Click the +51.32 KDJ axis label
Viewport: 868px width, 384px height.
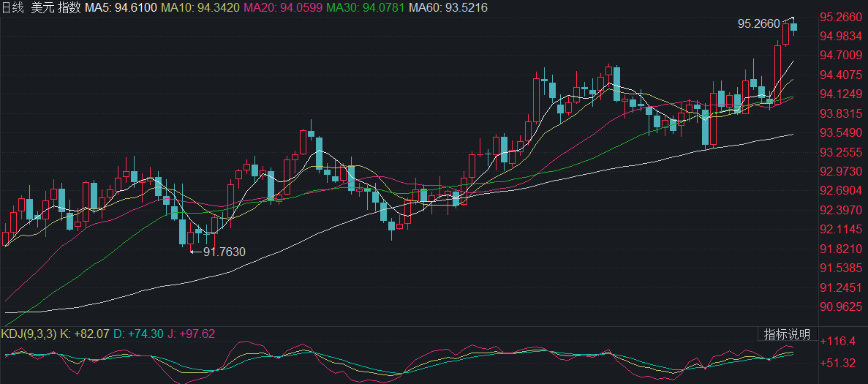(x=839, y=363)
